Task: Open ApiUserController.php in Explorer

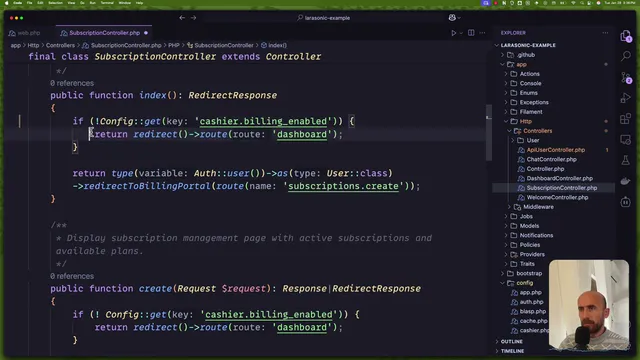Action: pos(556,150)
